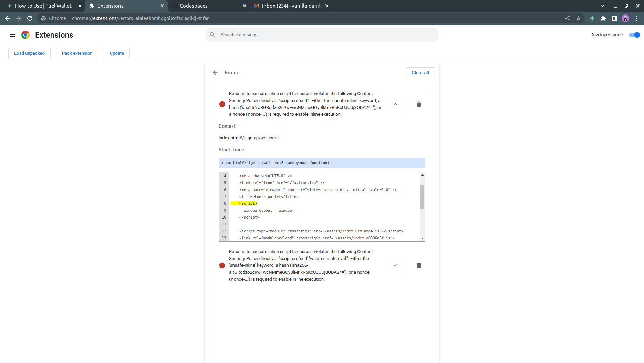Bookmark this page with the star icon
Screen dimensions: 644x363
tap(579, 18)
